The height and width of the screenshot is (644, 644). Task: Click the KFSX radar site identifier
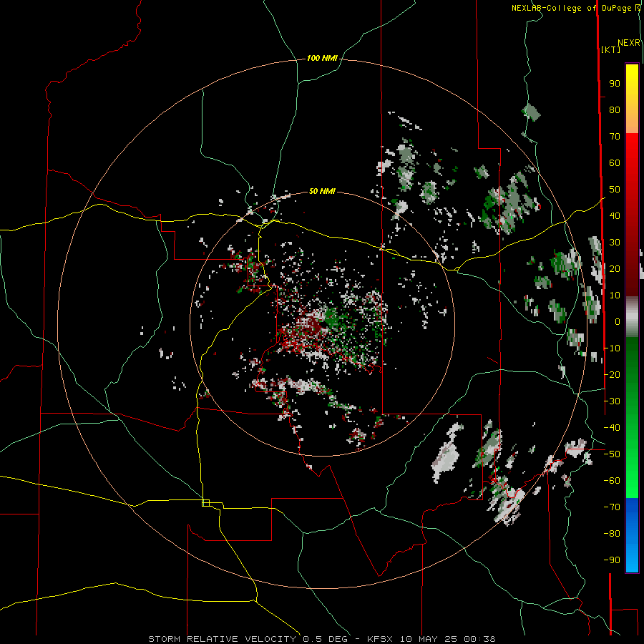tap(380, 639)
